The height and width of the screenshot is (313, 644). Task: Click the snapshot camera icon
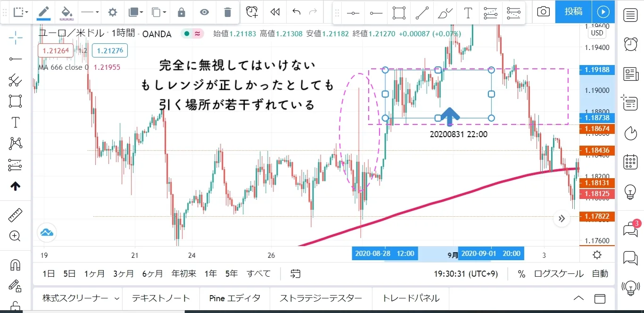click(543, 12)
